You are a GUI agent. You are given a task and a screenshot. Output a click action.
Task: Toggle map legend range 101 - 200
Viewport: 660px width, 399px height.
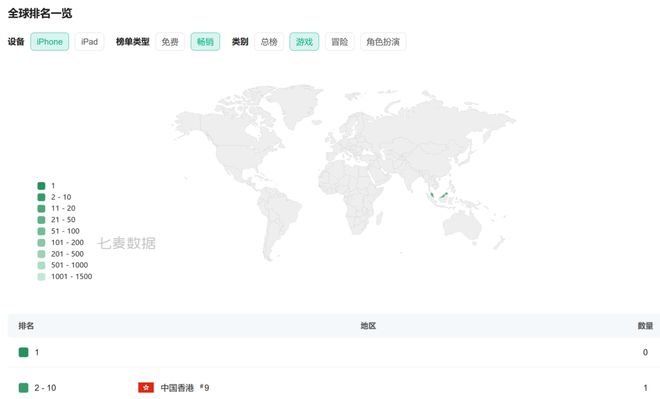(61, 242)
